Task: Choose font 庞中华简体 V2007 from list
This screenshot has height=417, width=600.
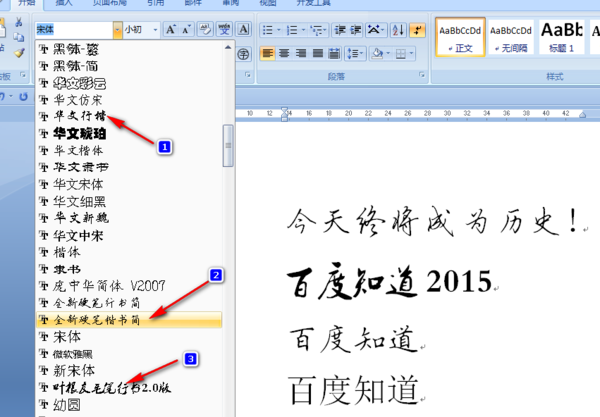Action: 129,286
